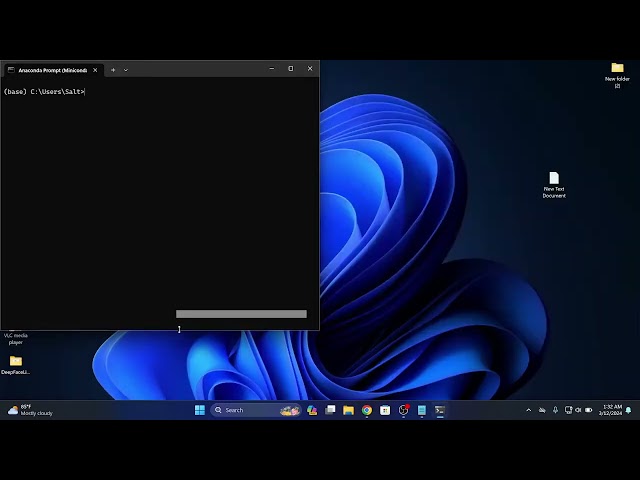Click the volume speaker tray icon
640x480 pixels.
pos(578,410)
